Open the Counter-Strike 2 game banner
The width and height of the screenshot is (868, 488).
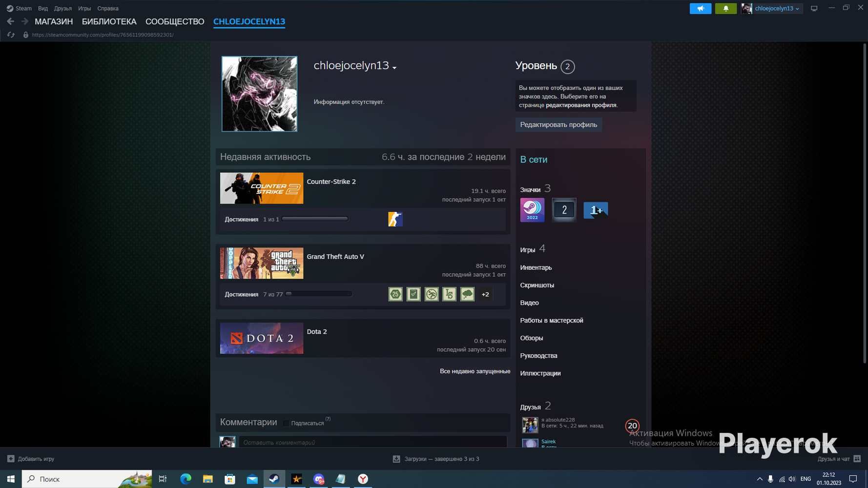[x=262, y=188]
